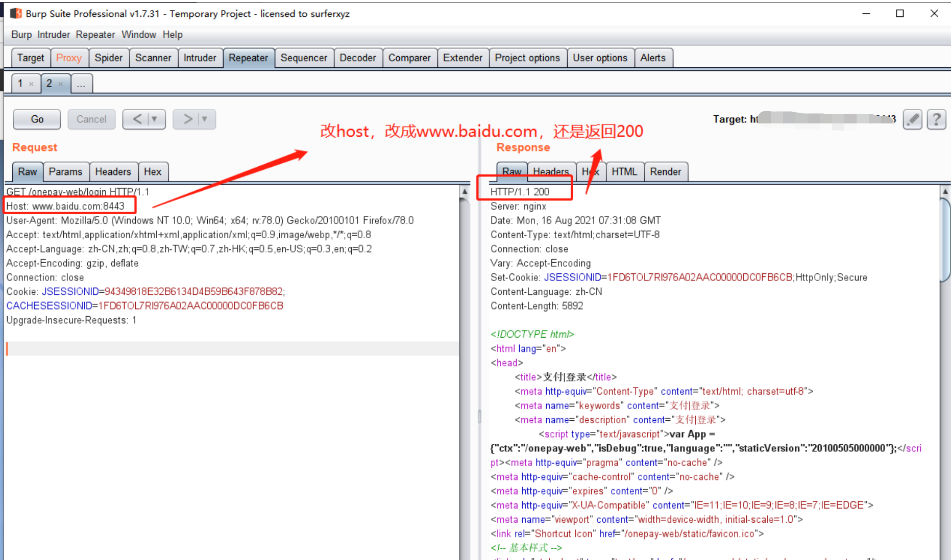
Task: Switch to the Intruder tool tab
Action: click(x=200, y=58)
